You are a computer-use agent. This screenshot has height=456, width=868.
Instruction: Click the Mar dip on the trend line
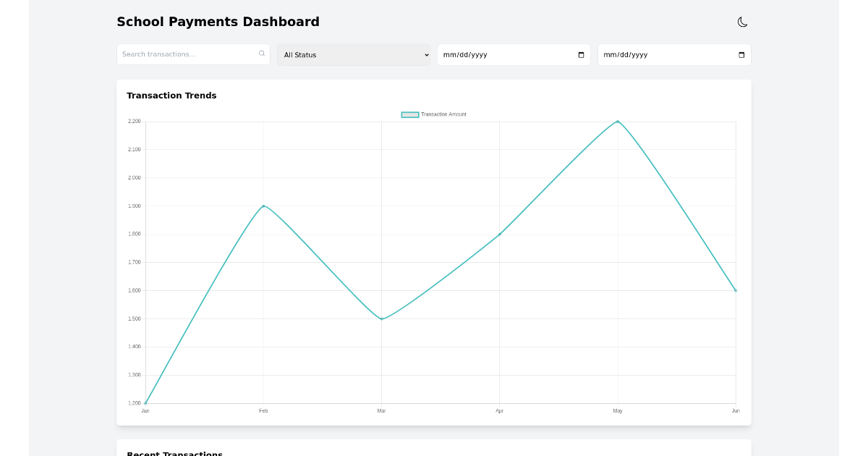381,318
